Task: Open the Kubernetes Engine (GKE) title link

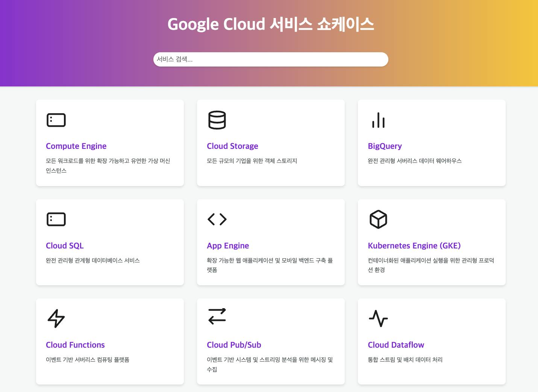Action: (414, 246)
